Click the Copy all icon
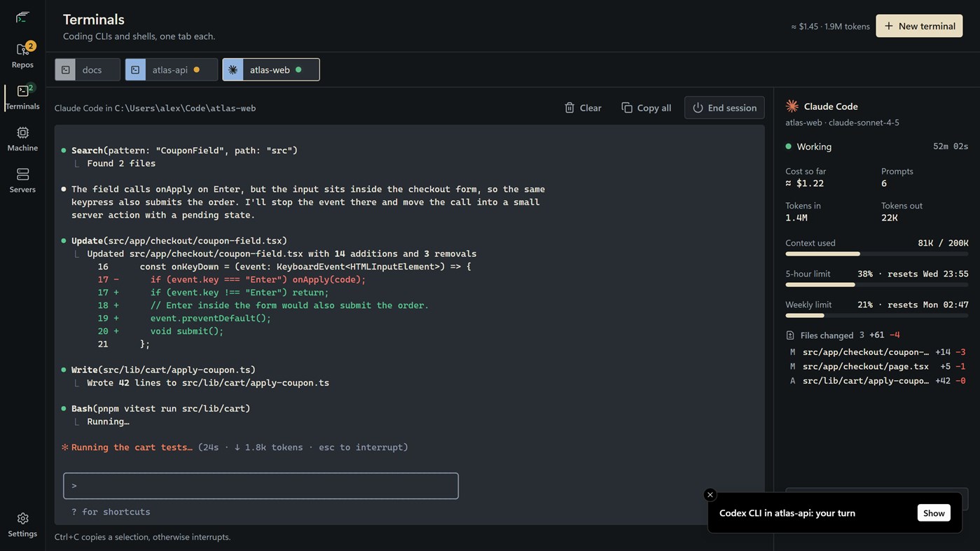The image size is (980, 551). [627, 108]
